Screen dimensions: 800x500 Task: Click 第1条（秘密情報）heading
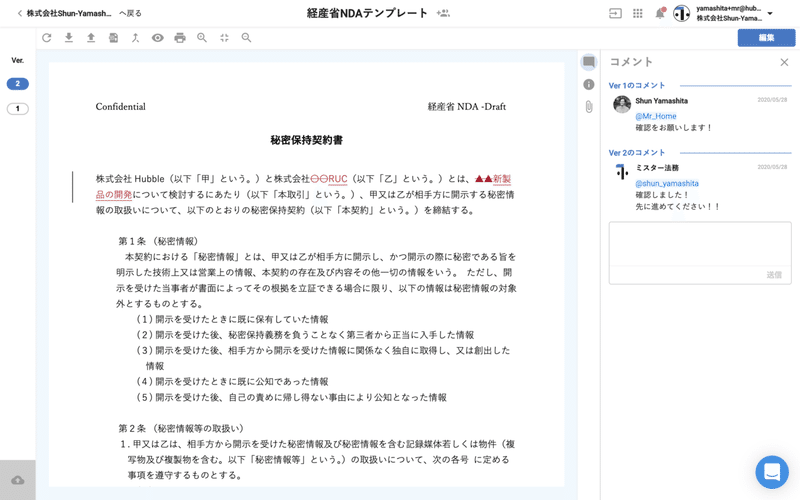[158, 241]
